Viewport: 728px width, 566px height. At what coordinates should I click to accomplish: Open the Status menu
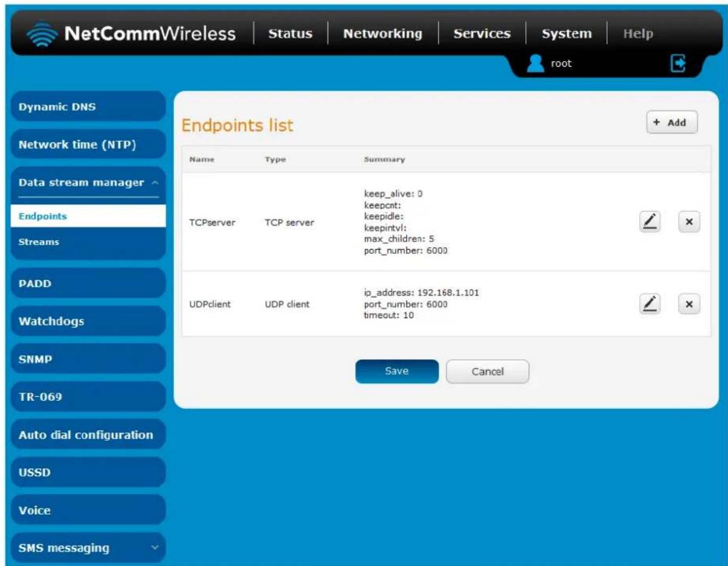click(x=290, y=34)
